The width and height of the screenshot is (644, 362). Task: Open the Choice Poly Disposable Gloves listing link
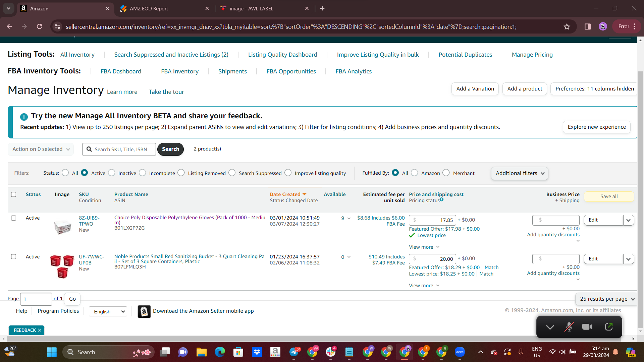[x=190, y=220]
